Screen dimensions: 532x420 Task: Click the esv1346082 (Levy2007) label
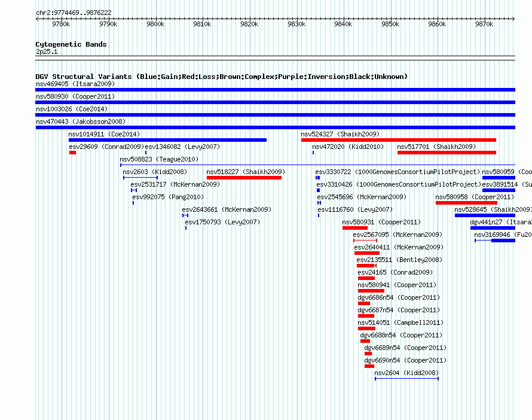(182, 147)
